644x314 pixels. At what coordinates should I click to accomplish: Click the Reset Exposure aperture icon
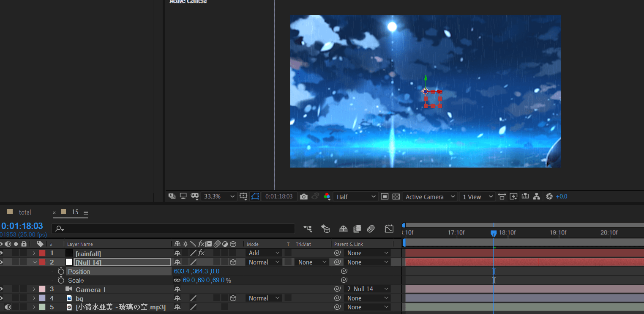tap(549, 196)
